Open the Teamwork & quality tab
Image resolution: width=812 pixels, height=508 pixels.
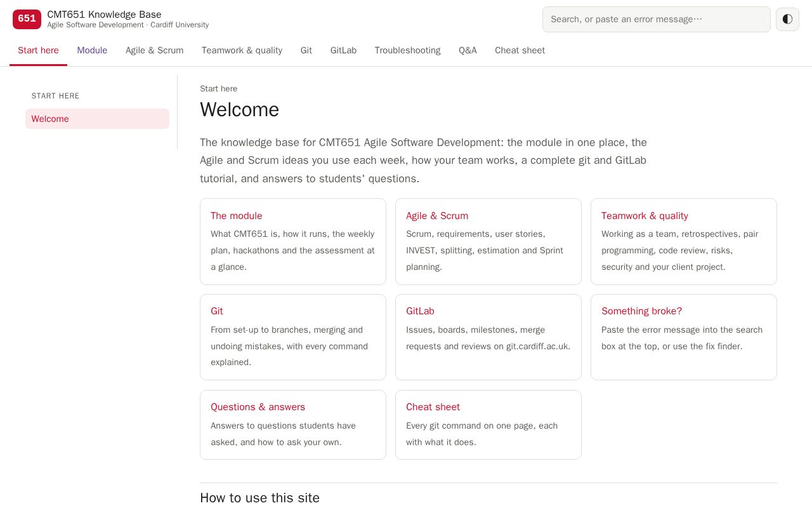point(242,50)
